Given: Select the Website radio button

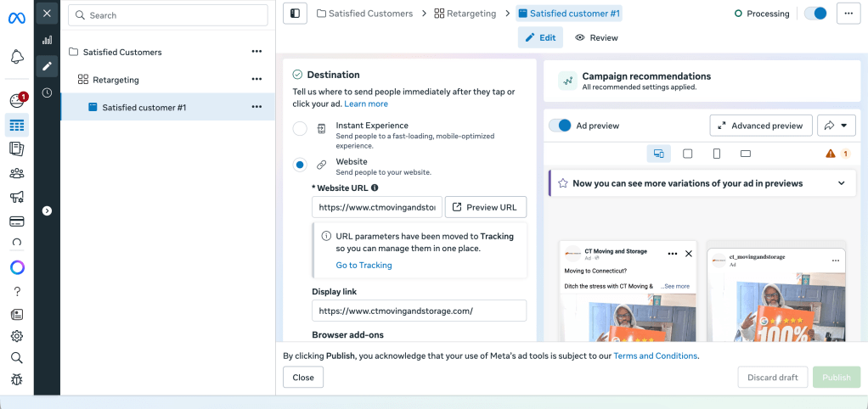Looking at the screenshot, I should (300, 165).
